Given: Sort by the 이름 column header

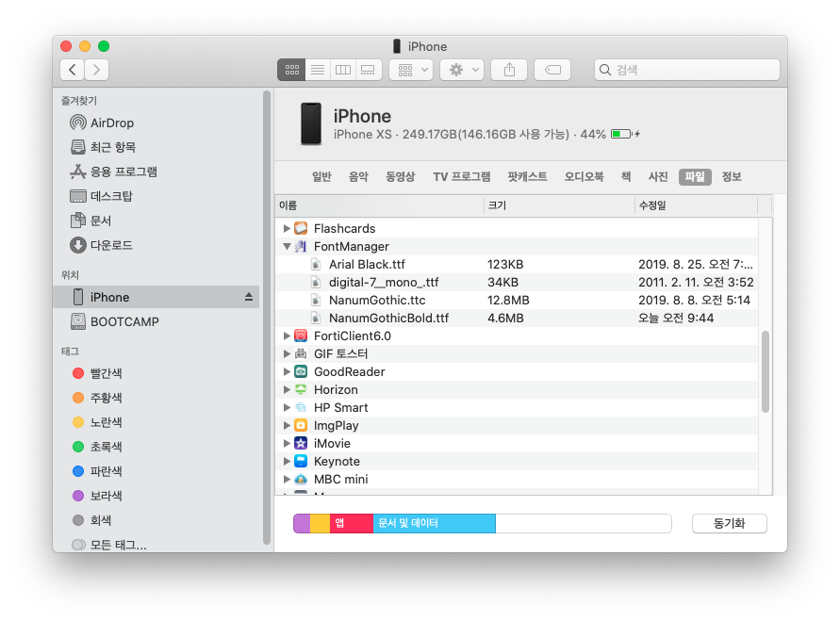Looking at the screenshot, I should click(380, 205).
